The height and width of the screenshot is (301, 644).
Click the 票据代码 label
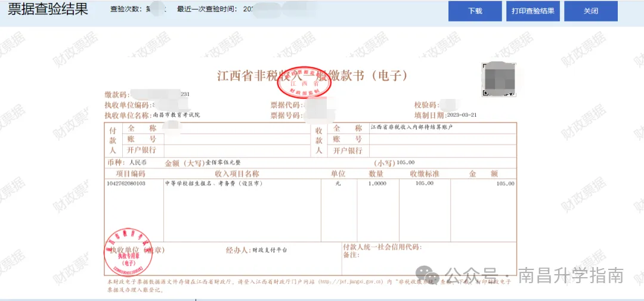[287, 105]
